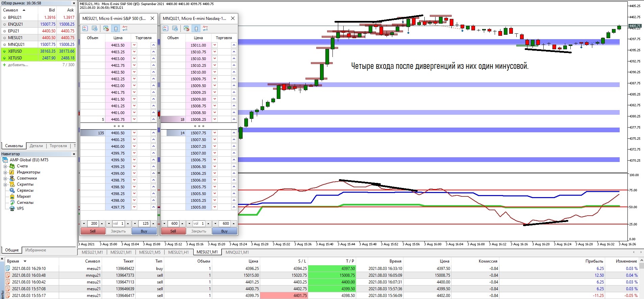Click the position icon for ticket 139646417
The image size is (644, 299).
coord(8,296)
